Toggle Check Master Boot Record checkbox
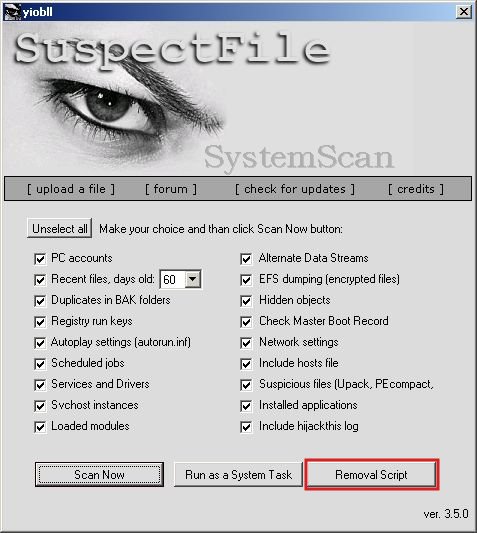Screen dimensions: 477x533 tap(246, 322)
